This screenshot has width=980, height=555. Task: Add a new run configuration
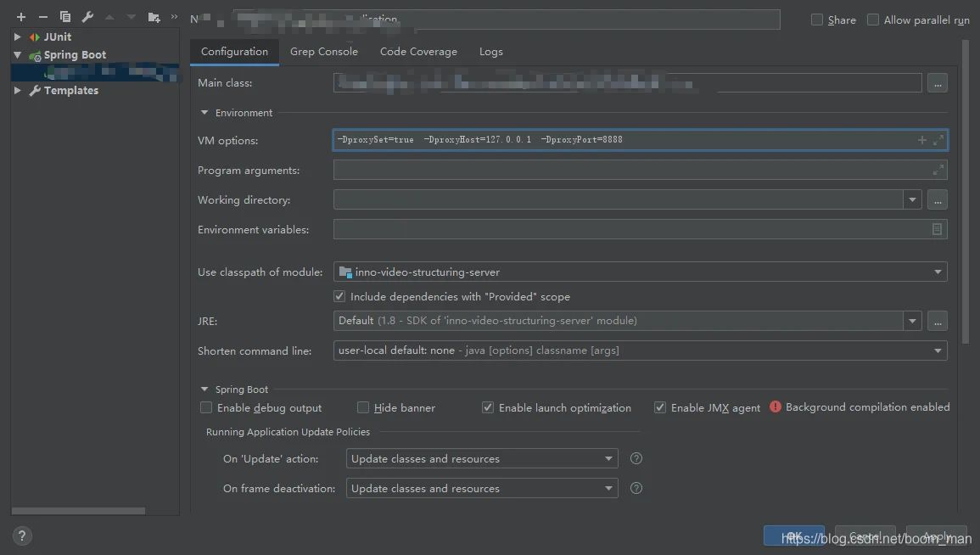point(21,17)
